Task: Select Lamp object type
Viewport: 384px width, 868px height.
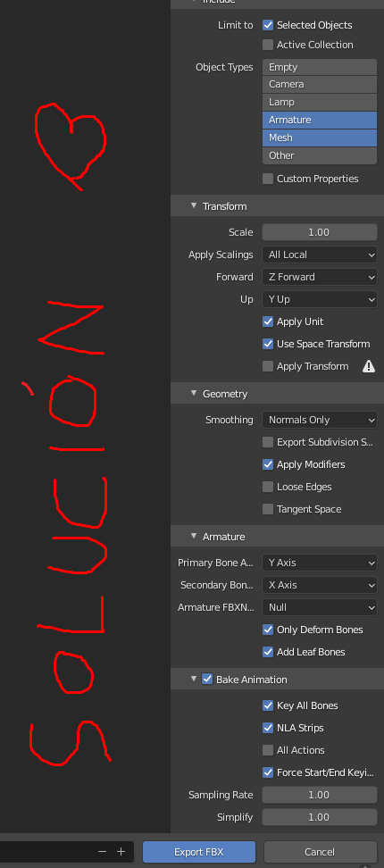Action: pyautogui.click(x=320, y=102)
